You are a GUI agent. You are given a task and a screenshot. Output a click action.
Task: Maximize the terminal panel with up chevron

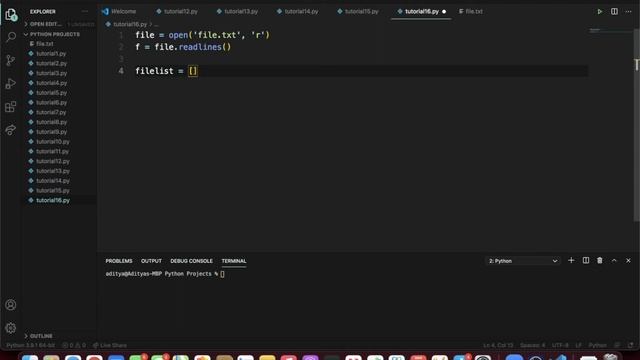(x=614, y=260)
